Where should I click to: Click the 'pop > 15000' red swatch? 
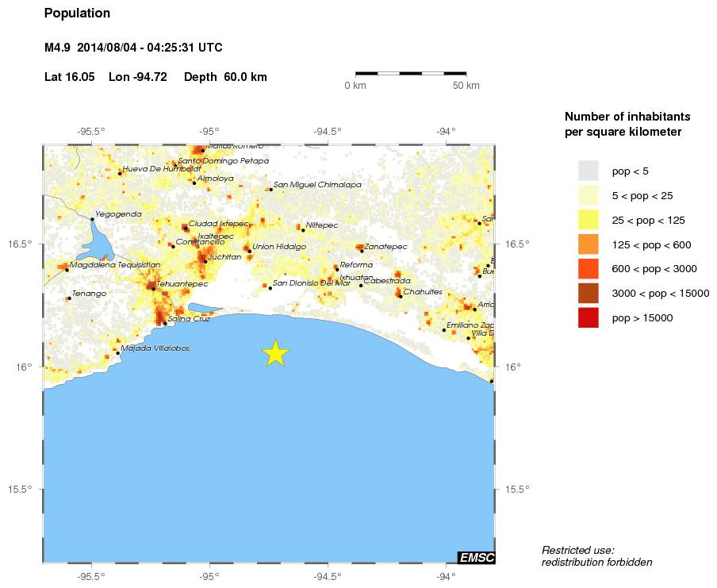click(x=588, y=318)
